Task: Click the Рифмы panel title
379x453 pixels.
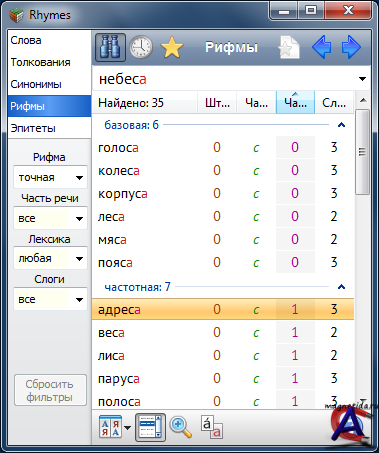Action: 231,47
